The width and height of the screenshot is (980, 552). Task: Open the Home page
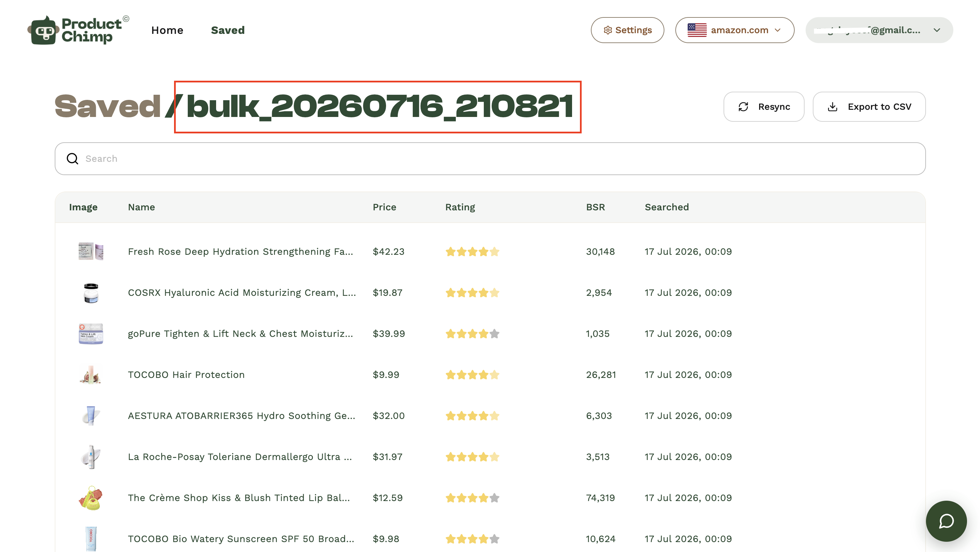[x=168, y=30]
